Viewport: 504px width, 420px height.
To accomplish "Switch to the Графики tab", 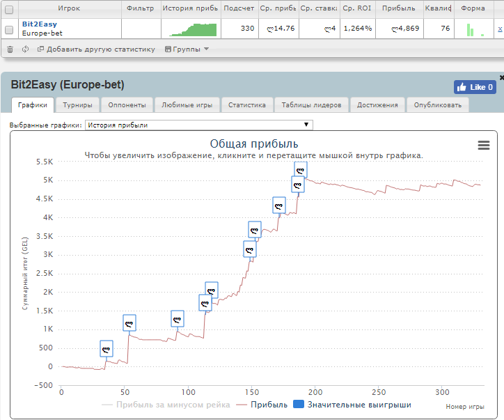I will [33, 105].
